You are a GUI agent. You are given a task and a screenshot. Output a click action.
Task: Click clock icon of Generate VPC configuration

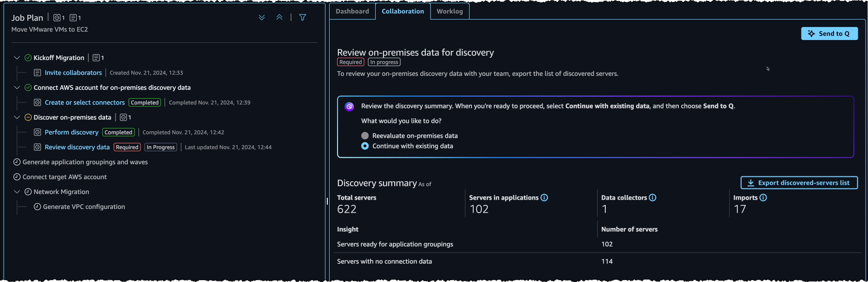37,207
